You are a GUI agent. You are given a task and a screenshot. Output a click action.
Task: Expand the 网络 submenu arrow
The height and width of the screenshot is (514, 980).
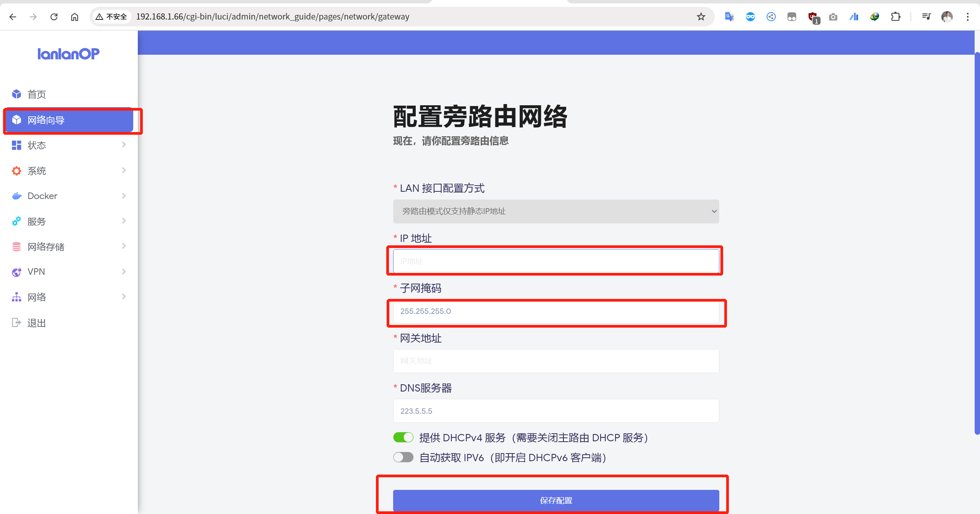tap(124, 297)
